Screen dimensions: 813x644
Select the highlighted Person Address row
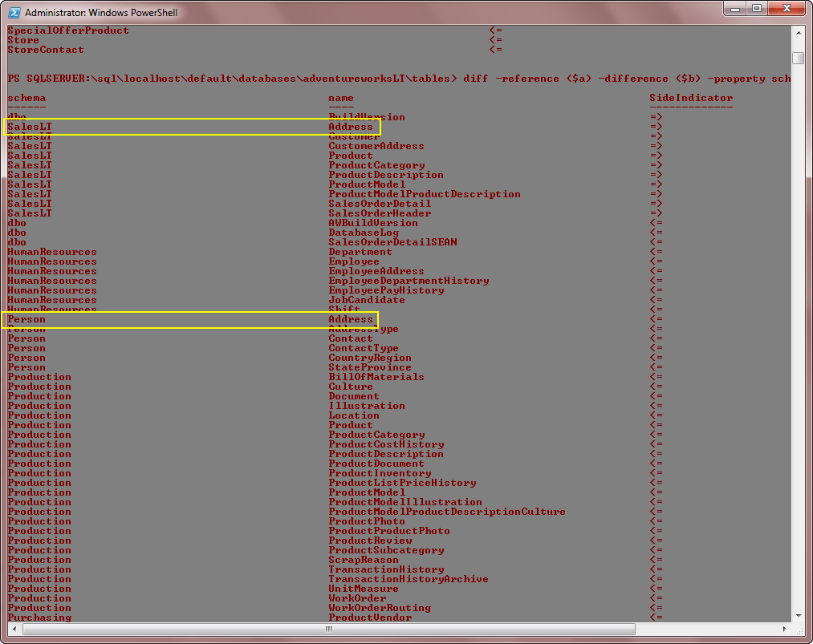(x=193, y=319)
